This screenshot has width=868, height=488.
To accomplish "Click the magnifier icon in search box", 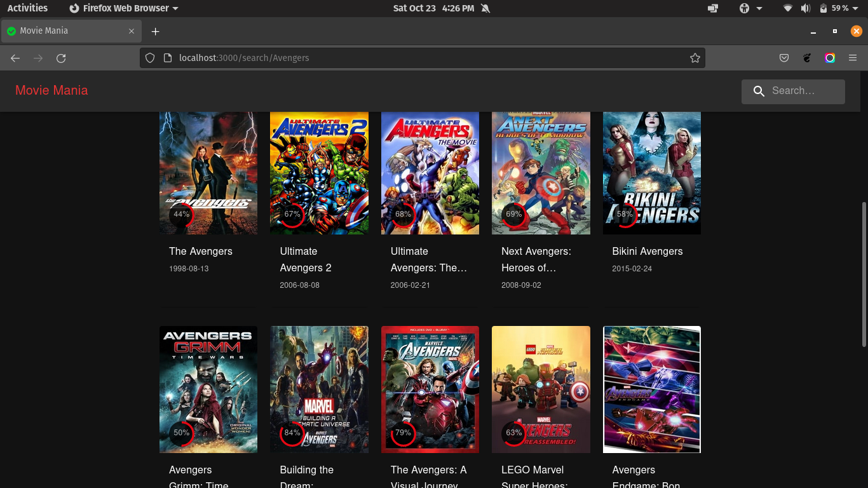I will click(x=759, y=91).
